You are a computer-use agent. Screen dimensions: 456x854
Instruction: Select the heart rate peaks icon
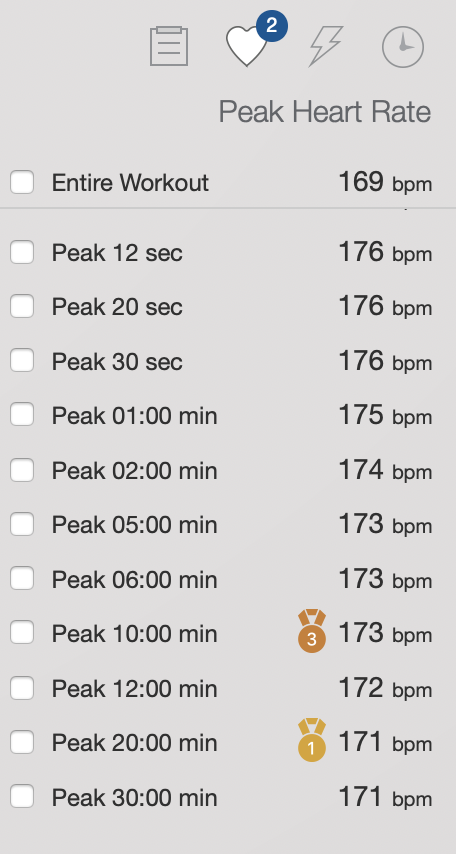coord(247,47)
